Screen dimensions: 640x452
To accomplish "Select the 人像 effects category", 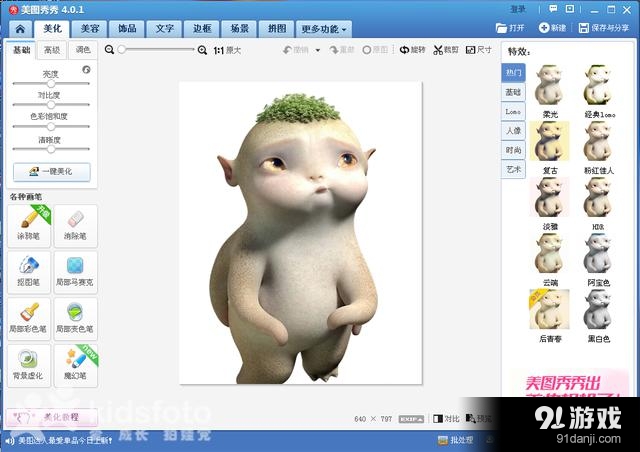I will (513, 131).
